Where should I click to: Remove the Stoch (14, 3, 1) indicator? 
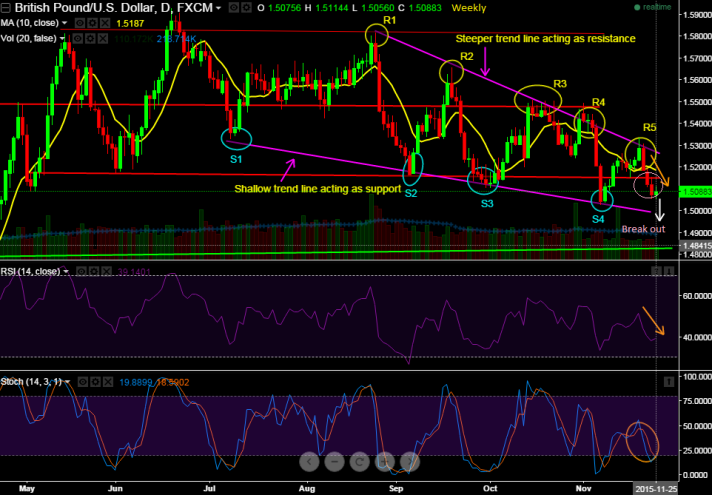(x=108, y=382)
